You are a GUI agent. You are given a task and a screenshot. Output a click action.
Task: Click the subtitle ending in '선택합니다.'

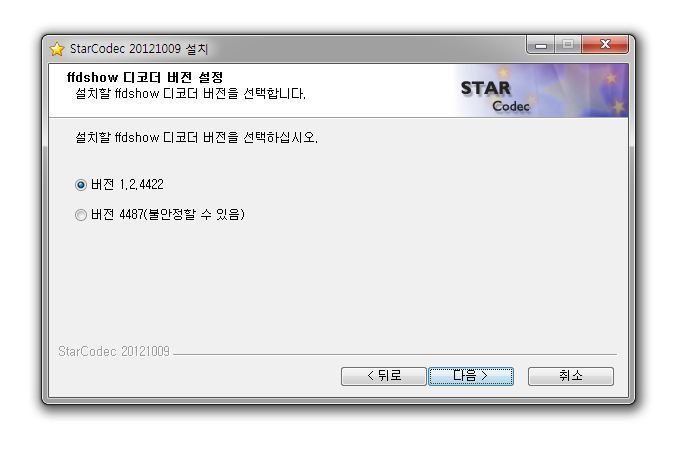[x=190, y=94]
